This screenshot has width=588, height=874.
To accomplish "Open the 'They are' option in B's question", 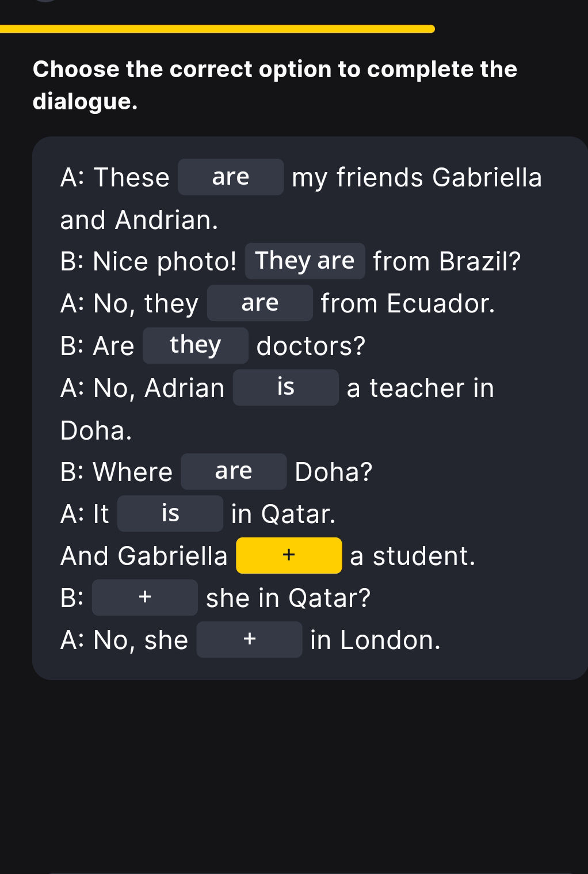I will pos(305,260).
